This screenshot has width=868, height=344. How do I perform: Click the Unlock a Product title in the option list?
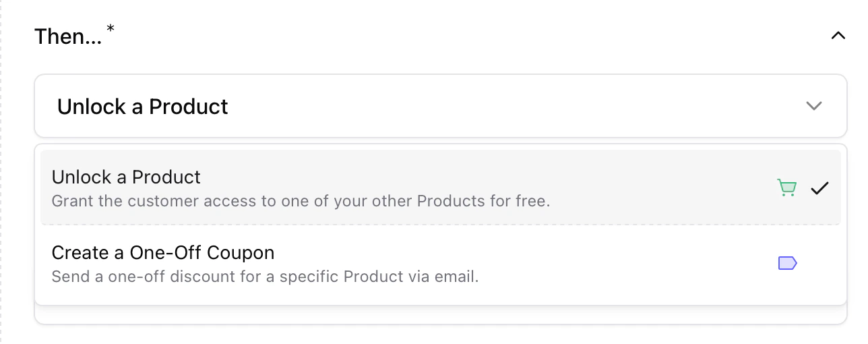tap(126, 177)
